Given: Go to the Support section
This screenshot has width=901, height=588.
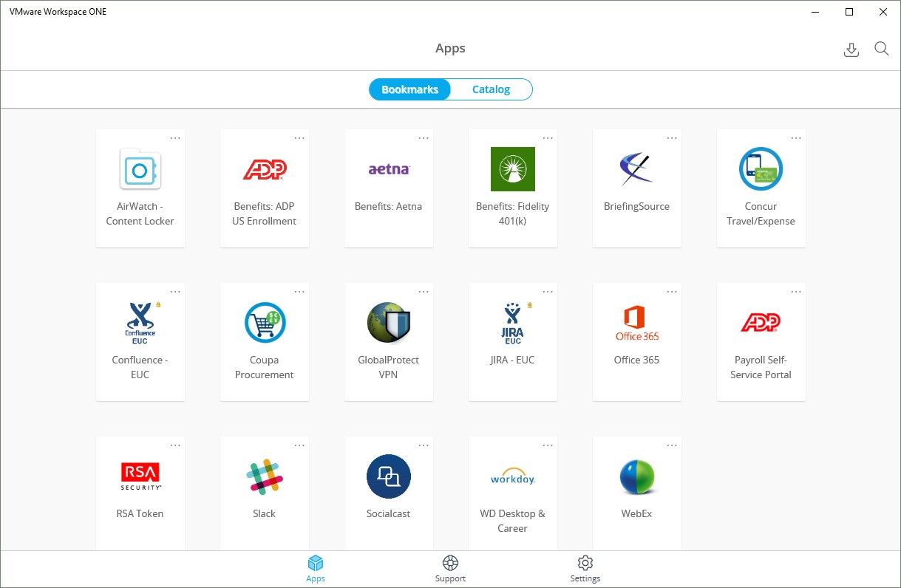Looking at the screenshot, I should (450, 569).
